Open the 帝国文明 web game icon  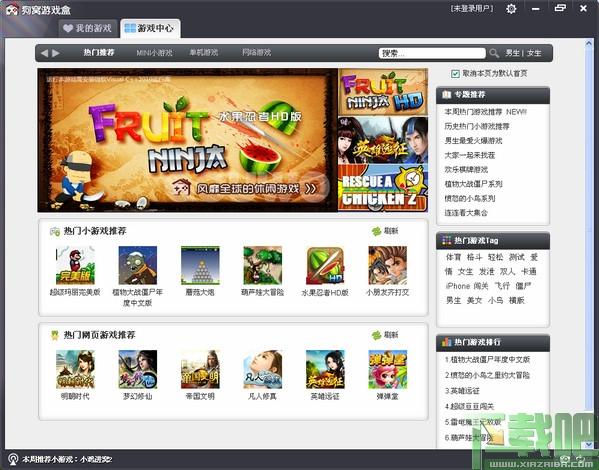200,369
